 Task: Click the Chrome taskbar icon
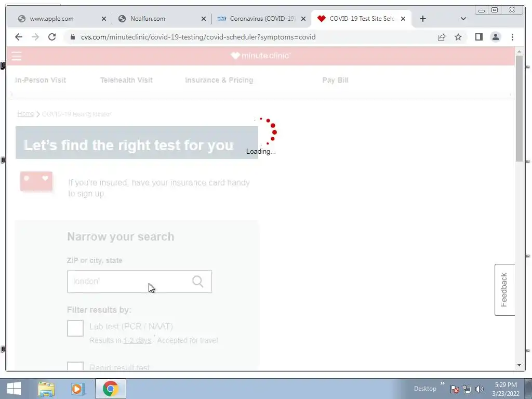[x=111, y=389]
